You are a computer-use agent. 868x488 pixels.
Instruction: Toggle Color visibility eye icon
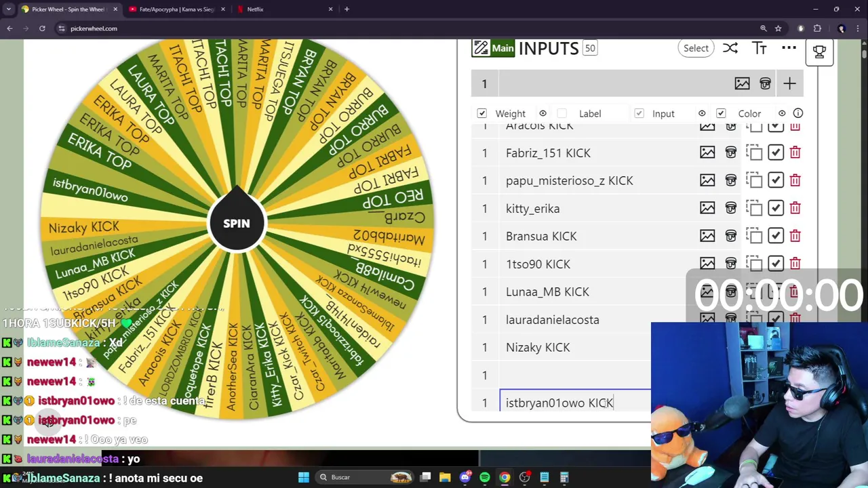(x=782, y=113)
